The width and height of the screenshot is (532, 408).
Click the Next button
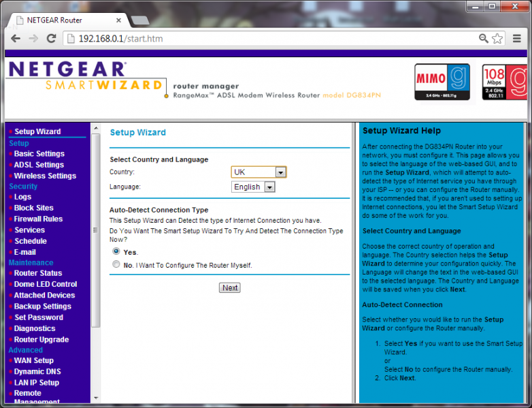(x=230, y=287)
